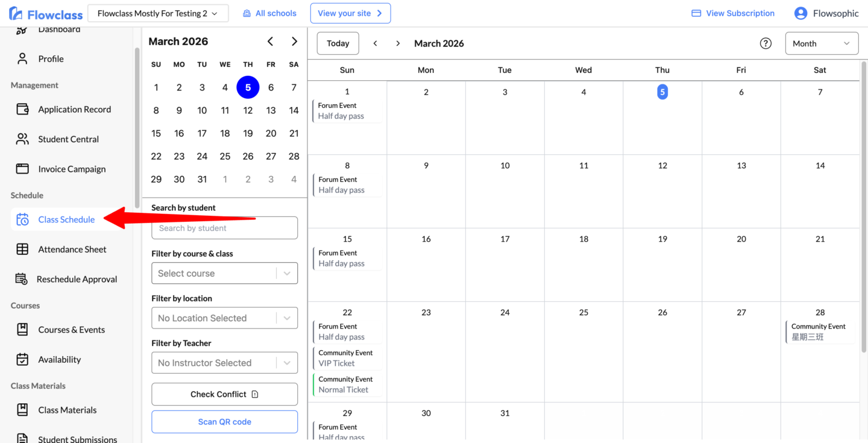Click the Flowclass logo icon
The width and height of the screenshot is (868, 443).
click(16, 13)
